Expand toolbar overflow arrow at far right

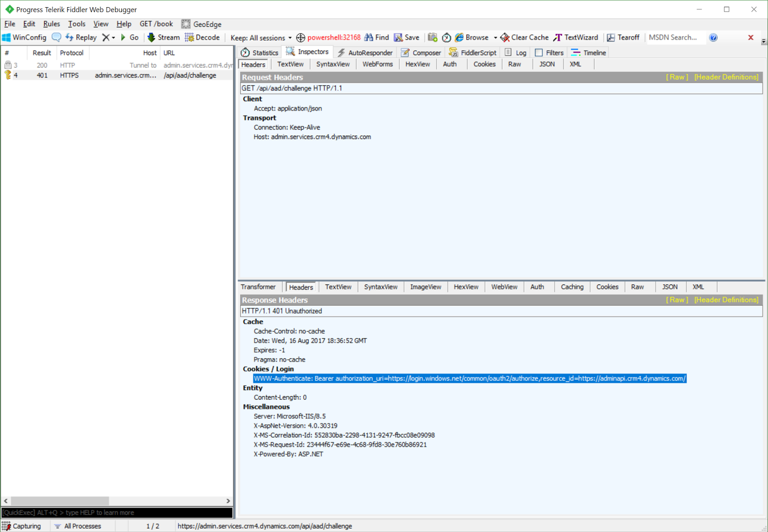point(764,41)
